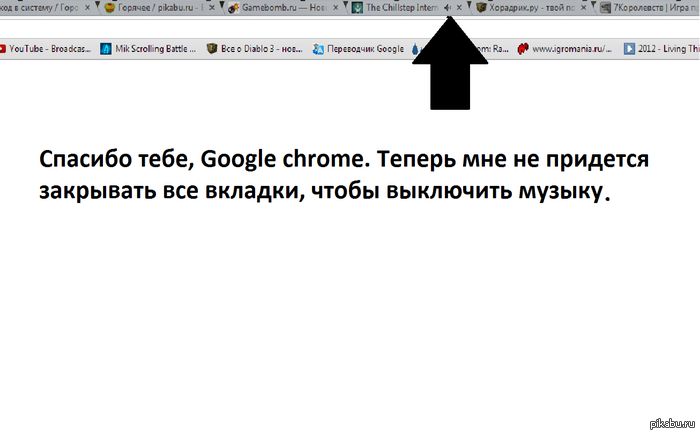700x435 pixels.
Task: Open the '2012 - Living Thi' bookmark
Action: click(662, 49)
